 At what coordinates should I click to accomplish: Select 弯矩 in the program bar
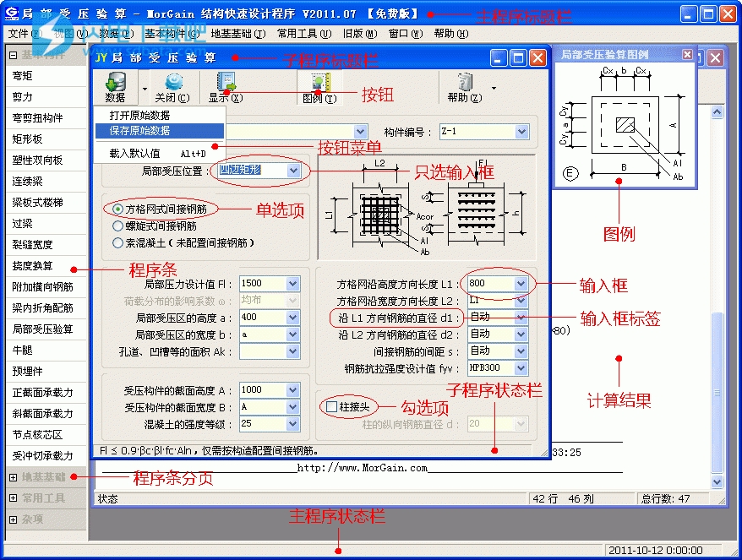(46, 76)
